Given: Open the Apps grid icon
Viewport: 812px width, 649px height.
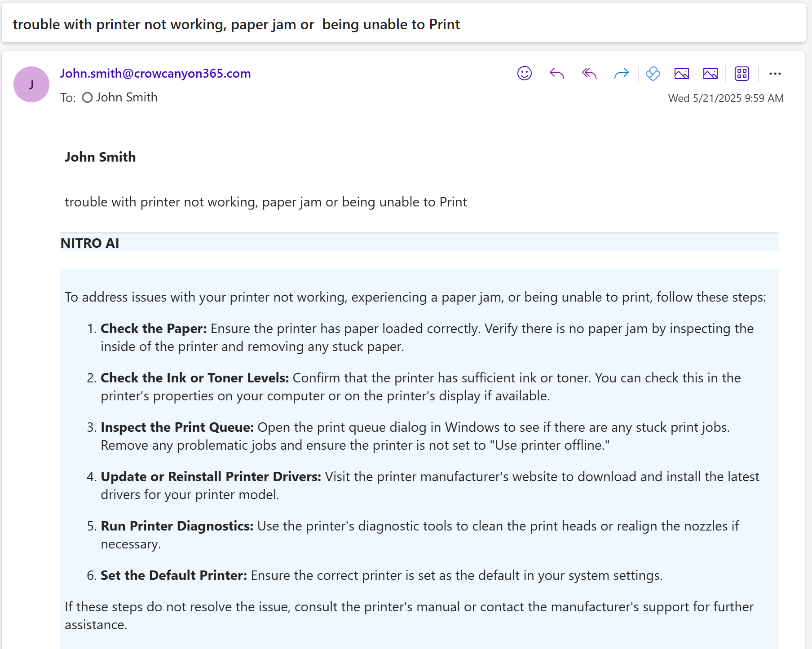Looking at the screenshot, I should (x=741, y=73).
